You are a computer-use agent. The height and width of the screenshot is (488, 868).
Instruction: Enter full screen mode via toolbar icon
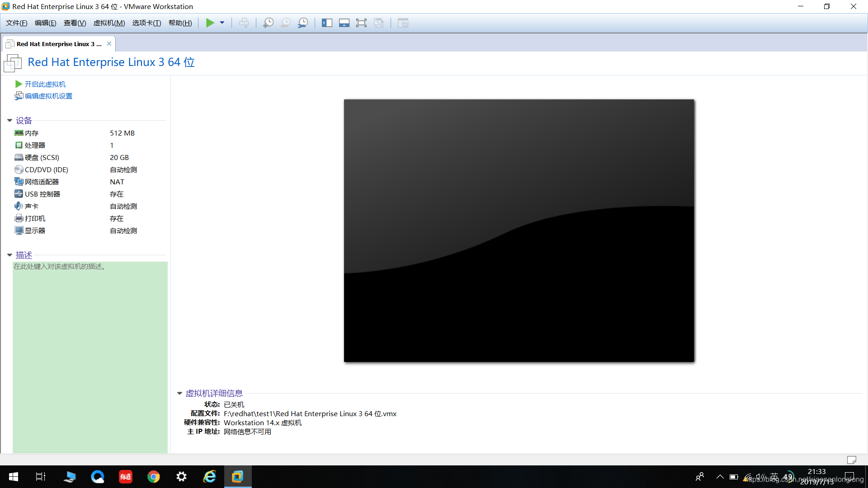coord(361,23)
